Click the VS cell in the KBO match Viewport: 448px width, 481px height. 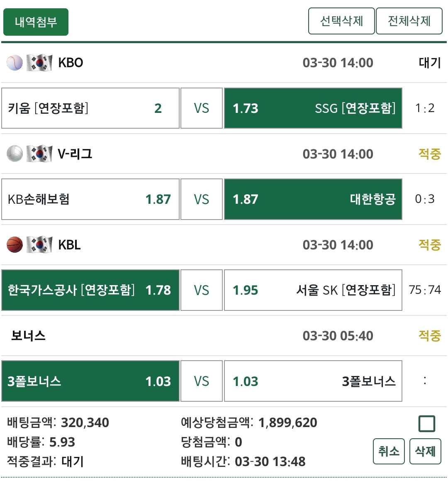point(202,108)
